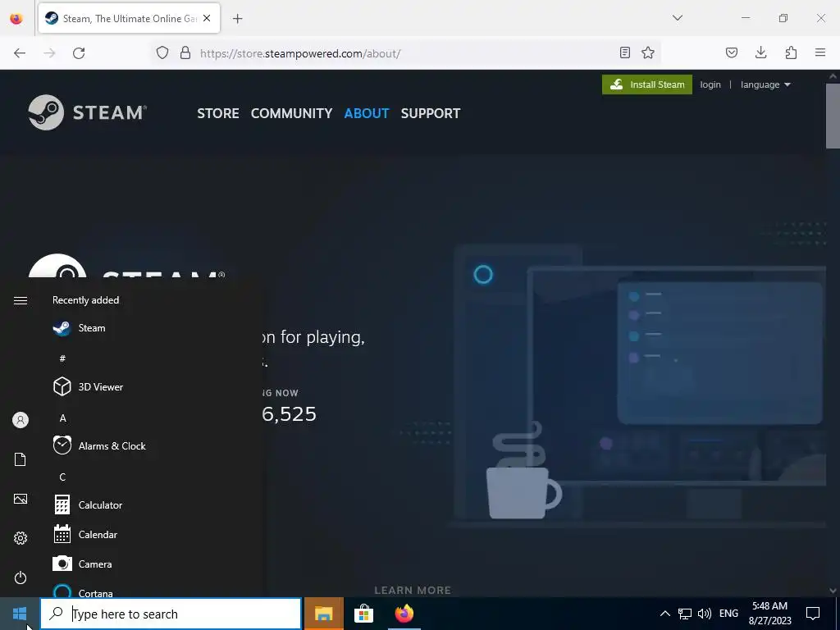This screenshot has height=630, width=840.
Task: Select the Steam, The Ultimate Online Game tab
Action: [129, 19]
